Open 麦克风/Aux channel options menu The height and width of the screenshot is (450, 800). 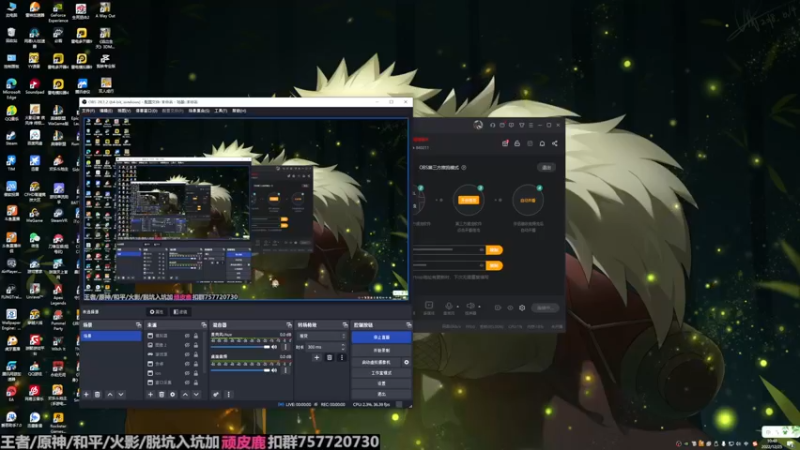[x=285, y=347]
